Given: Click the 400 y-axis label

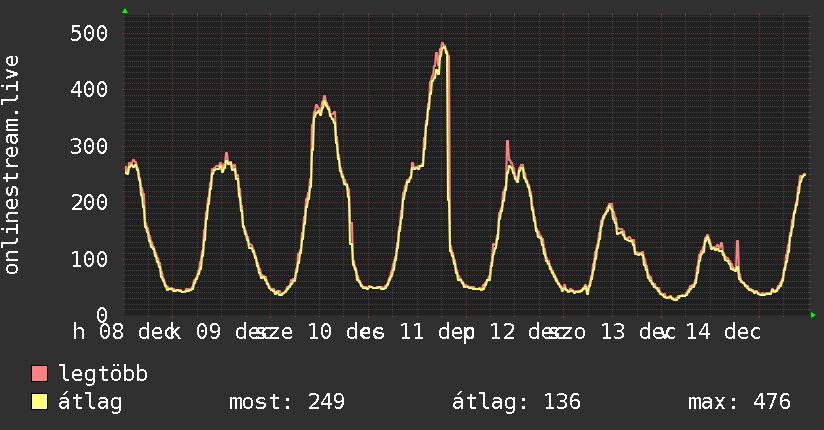Looking at the screenshot, I should tap(89, 89).
